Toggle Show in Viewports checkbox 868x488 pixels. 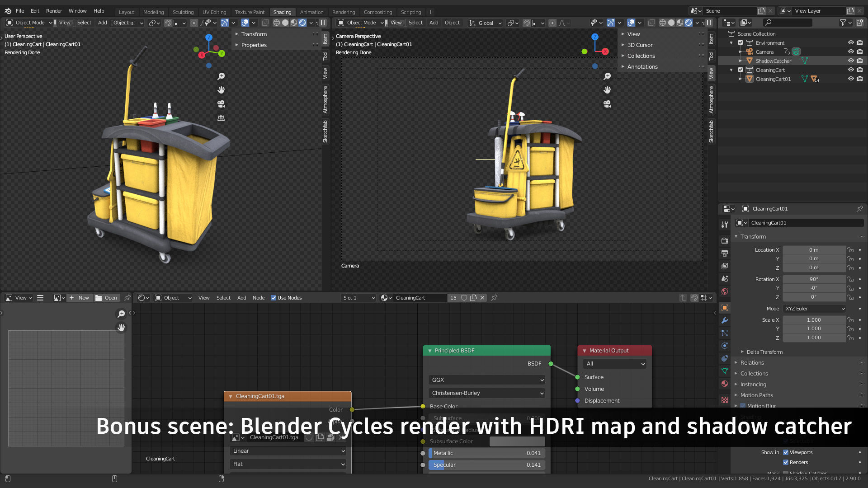tap(786, 452)
